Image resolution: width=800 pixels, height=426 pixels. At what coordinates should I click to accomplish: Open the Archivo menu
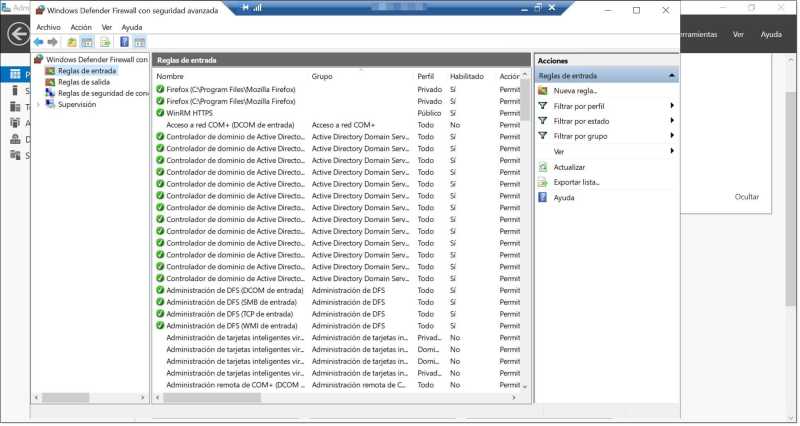coord(48,28)
